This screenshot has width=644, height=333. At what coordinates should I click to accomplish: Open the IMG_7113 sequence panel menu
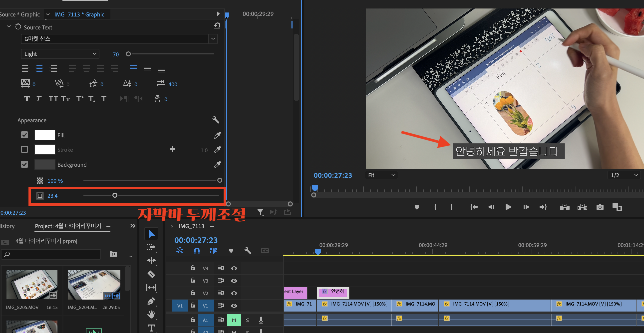[x=212, y=226]
